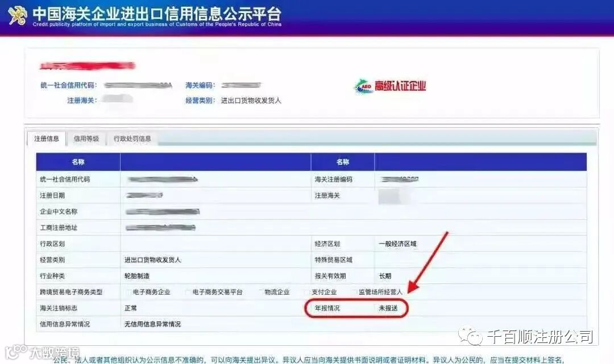
Task: Tick the 物流企业 checkbox
Action: pyautogui.click(x=260, y=292)
